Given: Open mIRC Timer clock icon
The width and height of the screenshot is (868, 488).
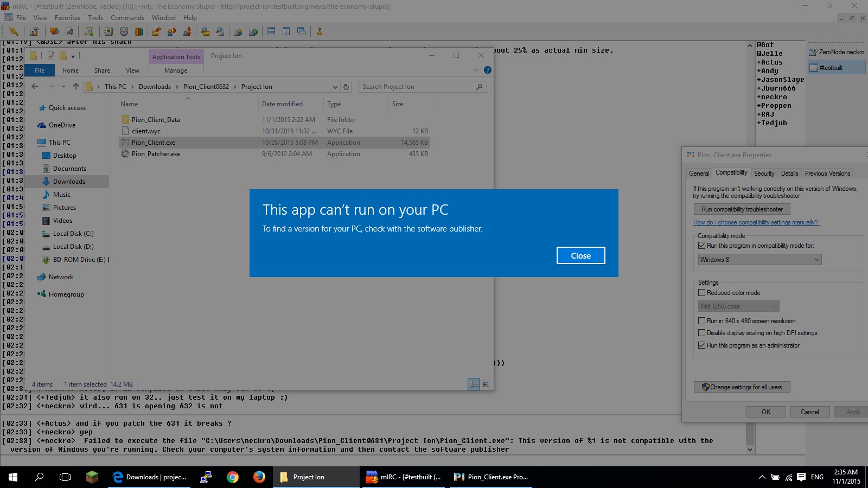Looking at the screenshot, I should tap(124, 31).
